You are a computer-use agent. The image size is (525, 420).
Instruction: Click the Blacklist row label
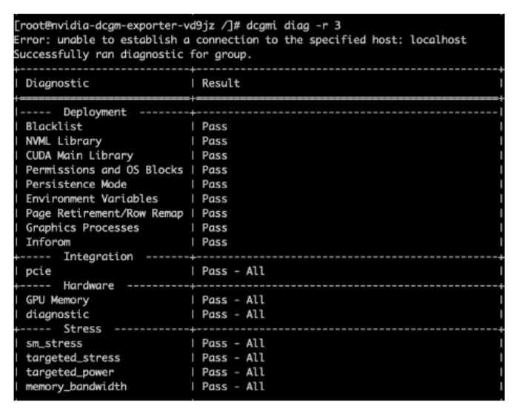54,126
